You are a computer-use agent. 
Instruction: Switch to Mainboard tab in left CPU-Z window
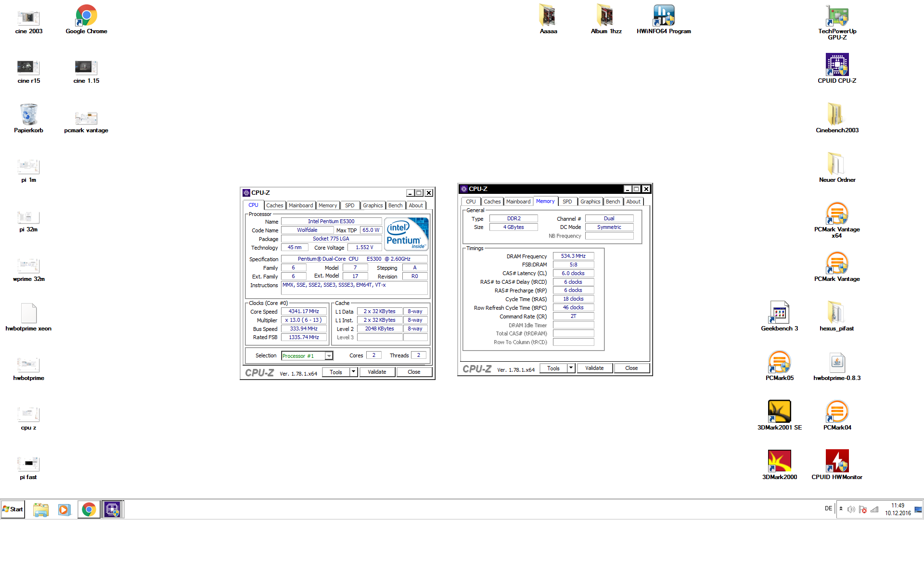(x=301, y=205)
